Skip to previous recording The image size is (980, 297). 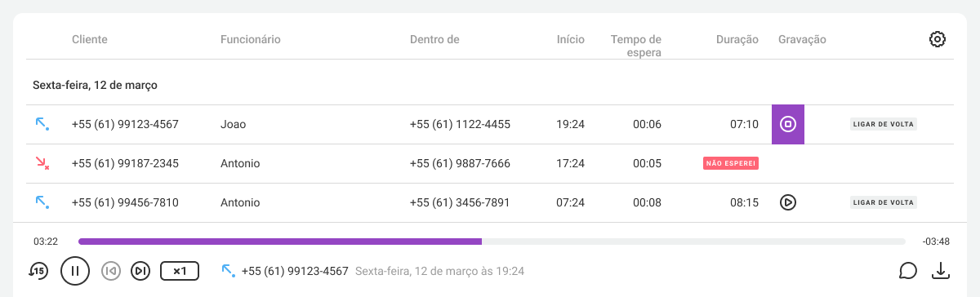(111, 270)
